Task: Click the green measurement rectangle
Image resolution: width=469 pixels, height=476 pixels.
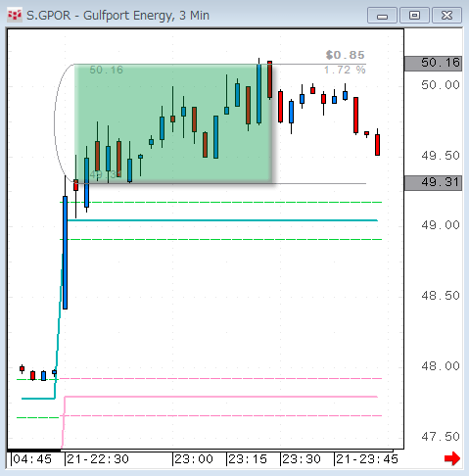Action: click(x=173, y=122)
